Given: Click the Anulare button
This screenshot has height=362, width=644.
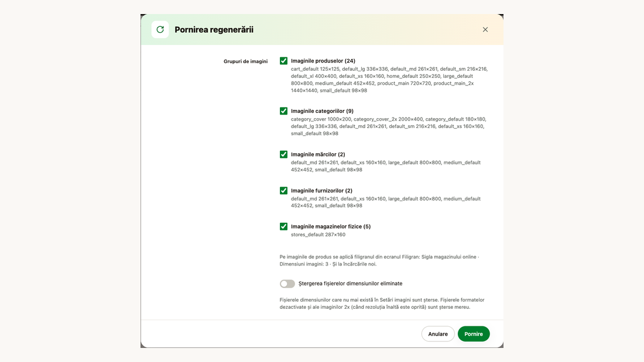Looking at the screenshot, I should point(438,334).
